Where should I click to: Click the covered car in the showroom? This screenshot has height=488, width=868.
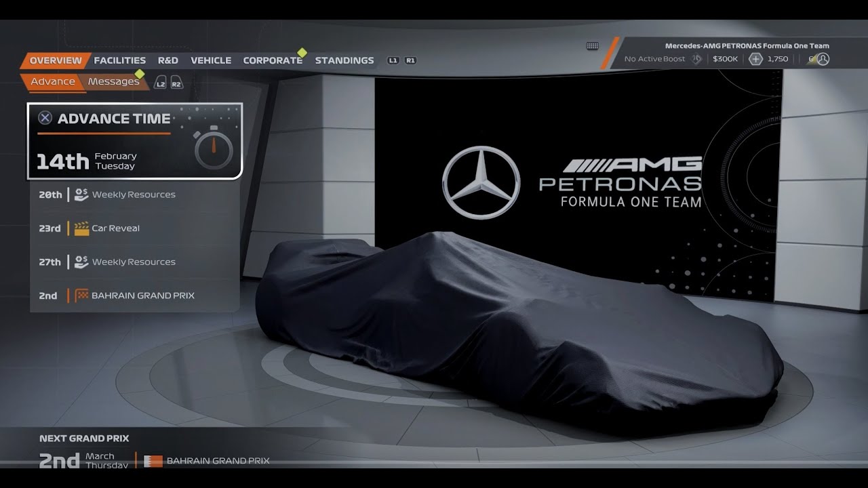pyautogui.click(x=519, y=332)
